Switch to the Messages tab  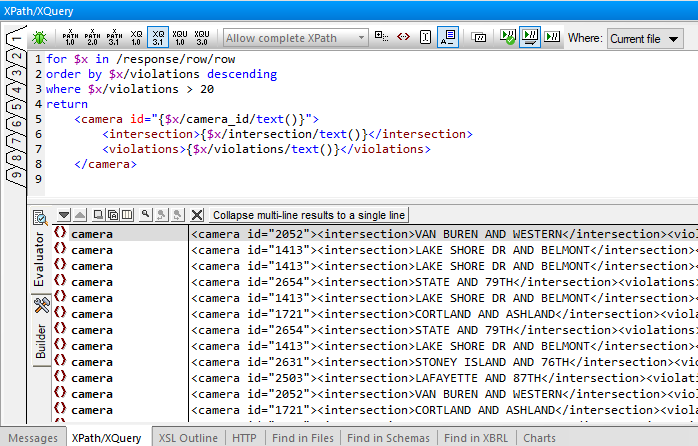[x=33, y=438]
